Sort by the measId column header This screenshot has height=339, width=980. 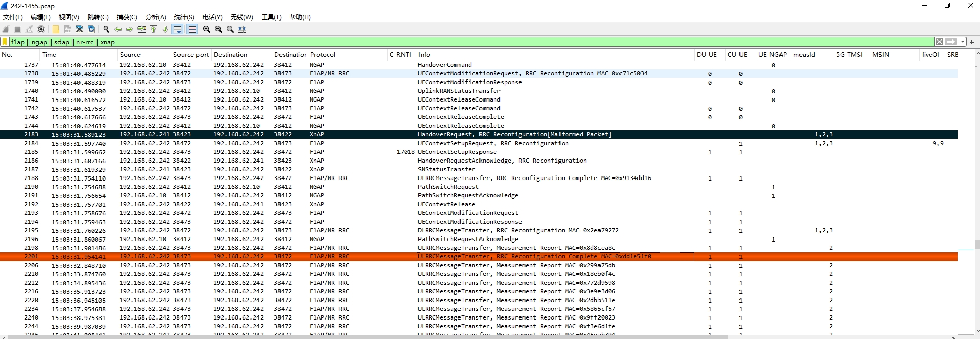[812, 54]
